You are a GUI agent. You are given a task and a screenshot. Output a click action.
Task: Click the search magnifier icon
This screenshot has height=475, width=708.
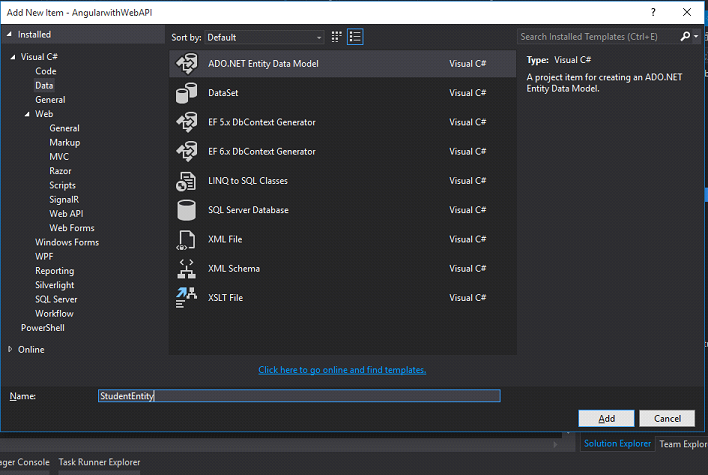click(x=685, y=37)
